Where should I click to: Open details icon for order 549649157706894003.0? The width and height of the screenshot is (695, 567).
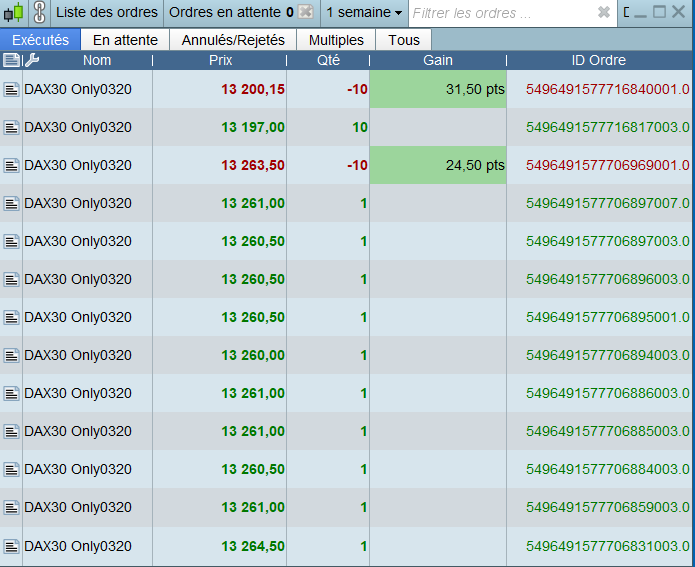click(12, 356)
